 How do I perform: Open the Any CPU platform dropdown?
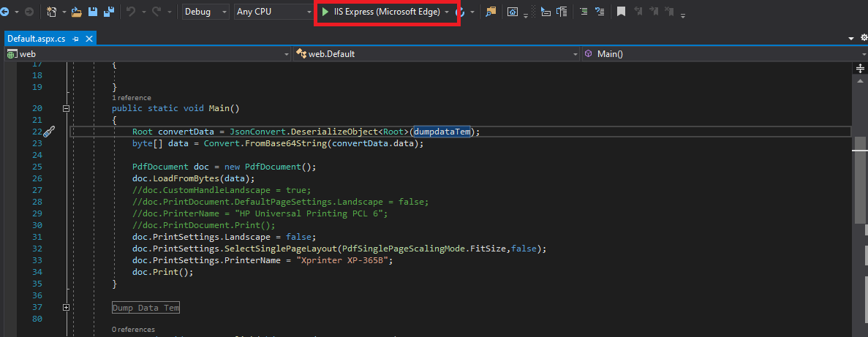point(273,12)
